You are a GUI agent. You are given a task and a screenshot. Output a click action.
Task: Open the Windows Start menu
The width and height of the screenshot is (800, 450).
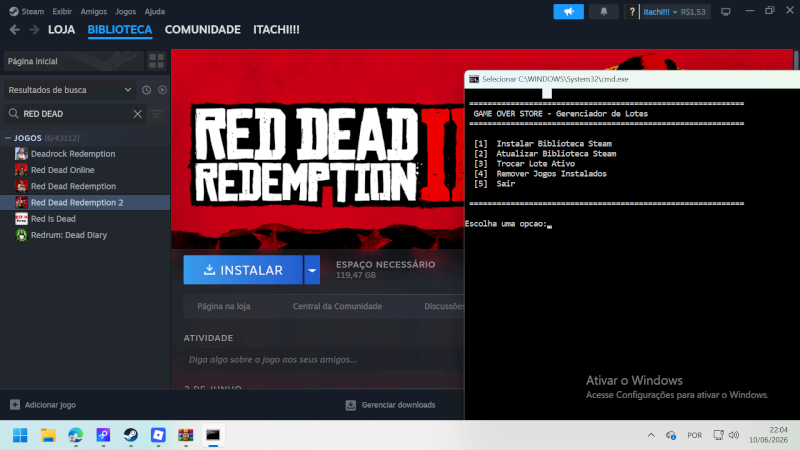click(20, 435)
